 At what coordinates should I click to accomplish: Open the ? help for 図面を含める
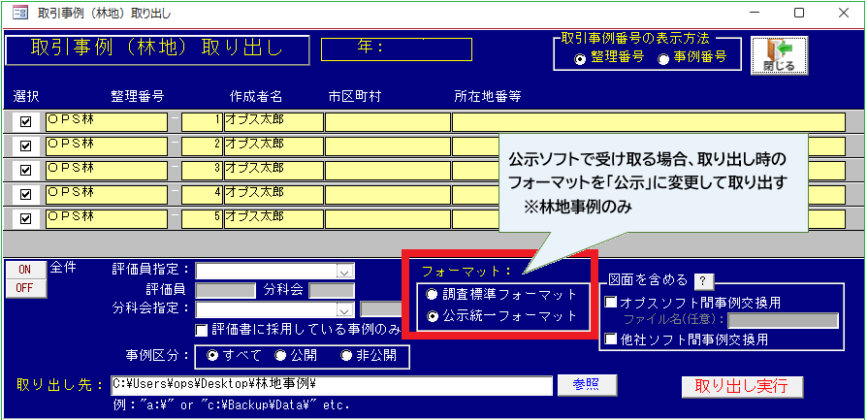(x=704, y=282)
